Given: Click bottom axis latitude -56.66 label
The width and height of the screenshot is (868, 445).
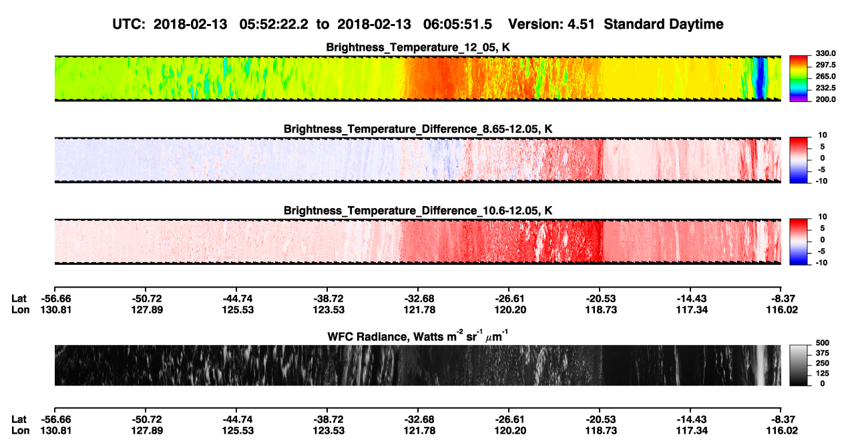Looking at the screenshot, I should tap(55, 419).
